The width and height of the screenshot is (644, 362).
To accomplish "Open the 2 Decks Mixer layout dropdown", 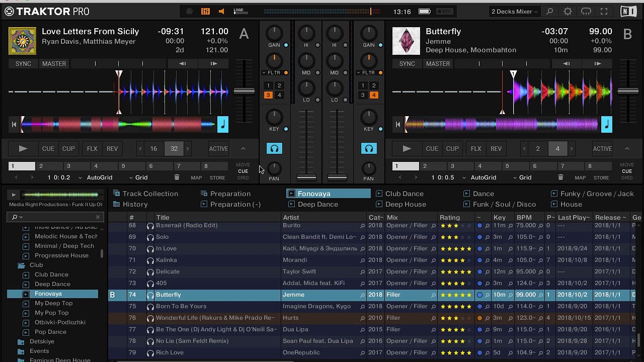I will (514, 11).
